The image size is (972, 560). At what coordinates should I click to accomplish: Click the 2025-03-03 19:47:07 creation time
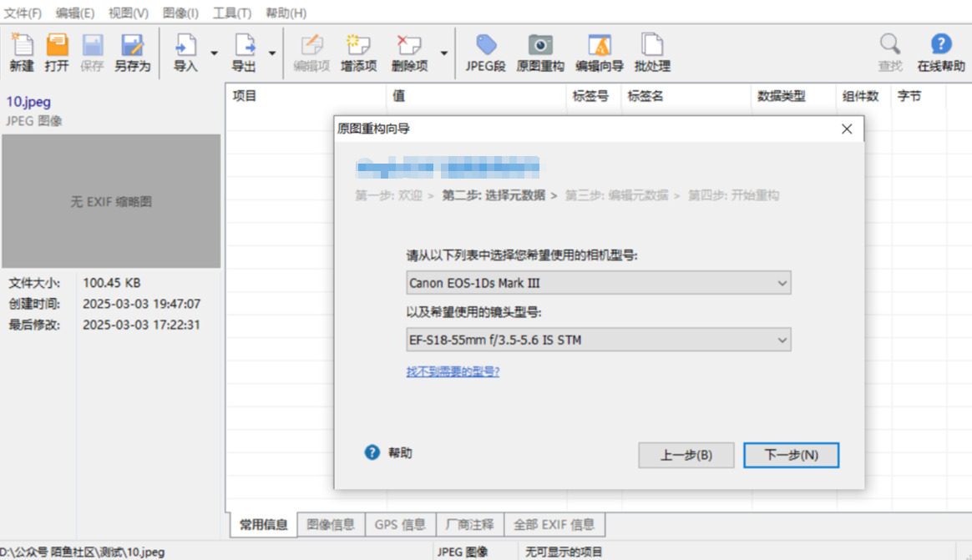tap(141, 304)
